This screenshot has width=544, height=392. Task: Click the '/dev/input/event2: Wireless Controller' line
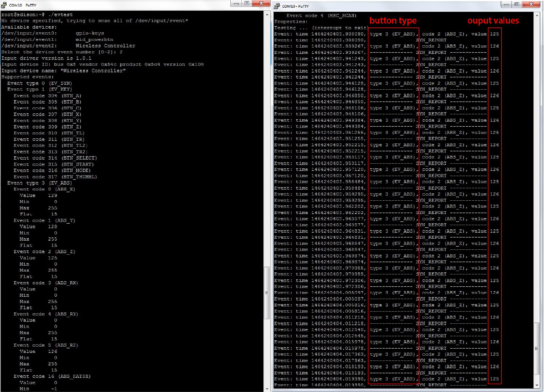pyautogui.click(x=68, y=46)
